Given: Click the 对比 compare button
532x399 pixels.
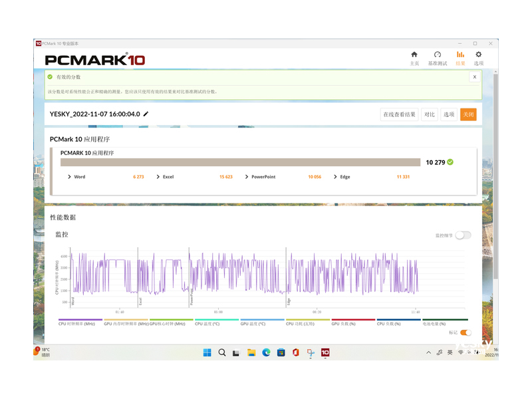Looking at the screenshot, I should (430, 114).
